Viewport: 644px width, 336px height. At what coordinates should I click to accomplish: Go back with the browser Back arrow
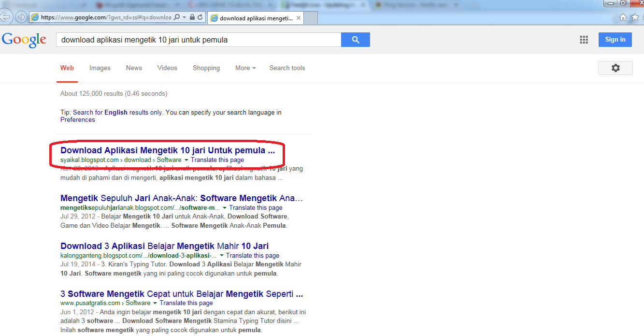[x=4, y=17]
